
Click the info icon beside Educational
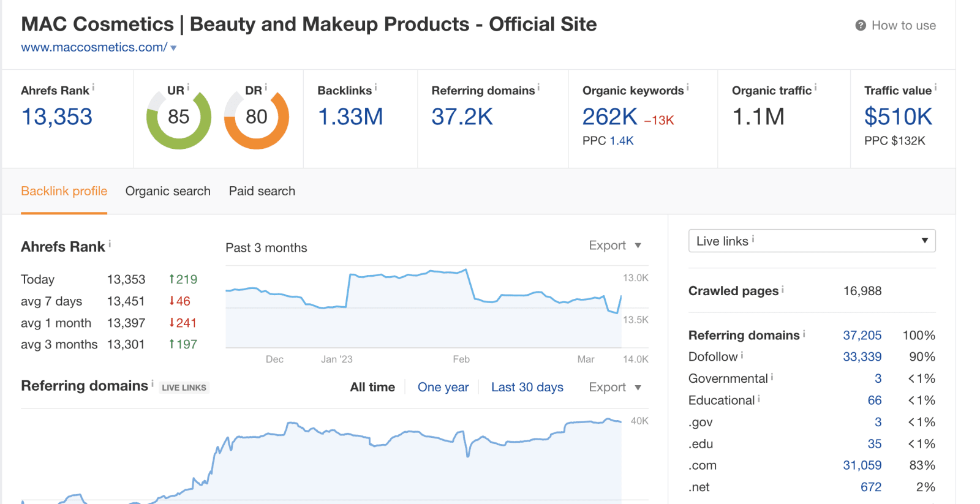(x=759, y=399)
